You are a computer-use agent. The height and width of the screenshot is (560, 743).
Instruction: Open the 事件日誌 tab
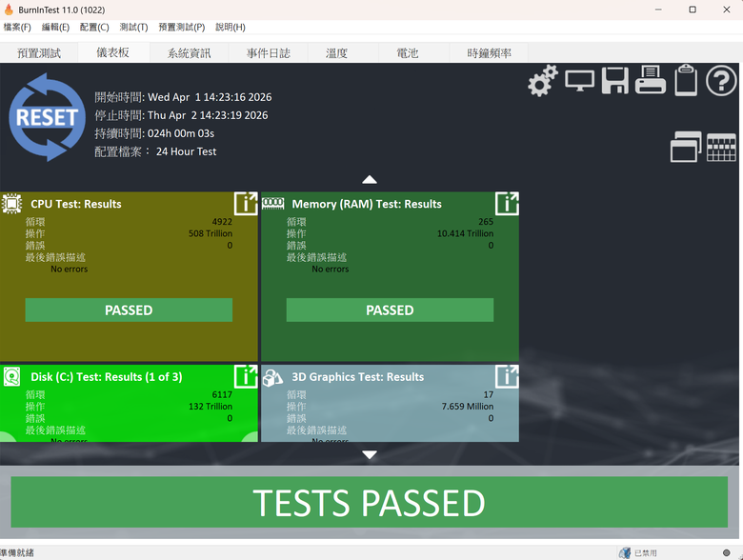tap(269, 53)
